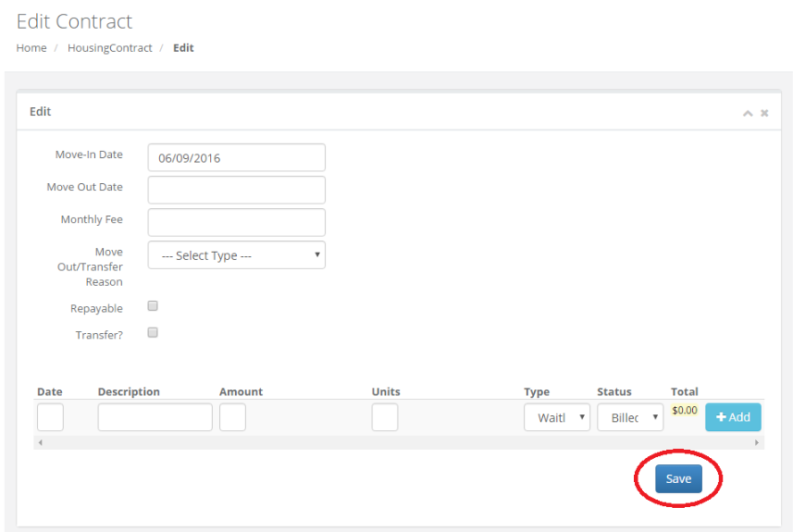
Task: Close the Edit panel with x icon
Action: pyautogui.click(x=764, y=113)
